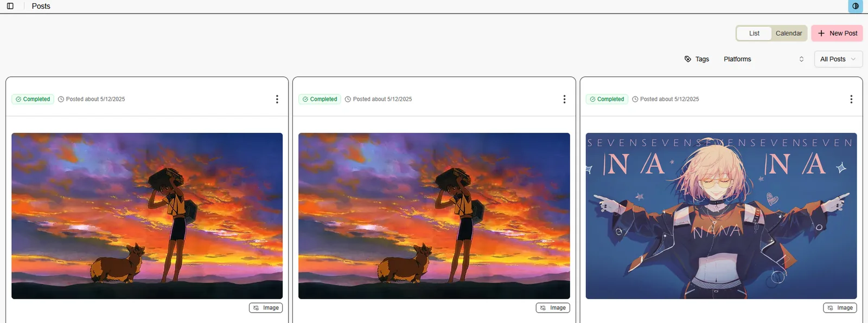Expand the Platforms combo box
This screenshot has height=323, width=868.
(764, 59)
